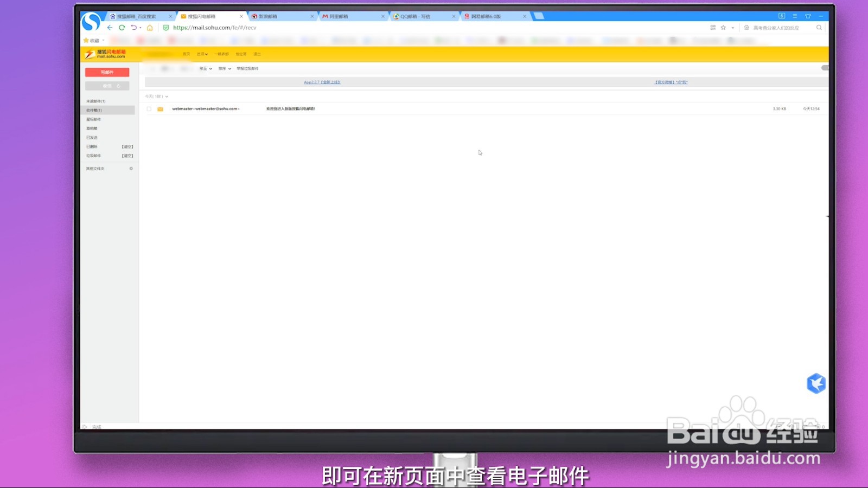Screen dimensions: 868x488
Task: Click the browser search magnifier icon
Action: (x=819, y=28)
